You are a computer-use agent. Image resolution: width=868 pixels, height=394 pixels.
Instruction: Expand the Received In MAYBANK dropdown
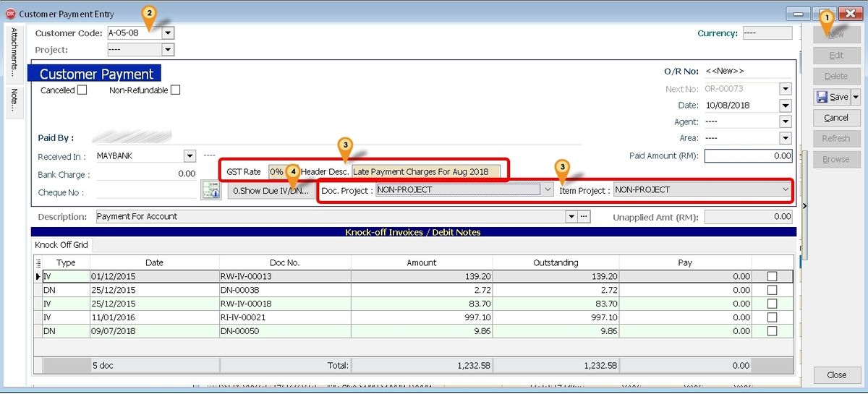click(x=190, y=156)
